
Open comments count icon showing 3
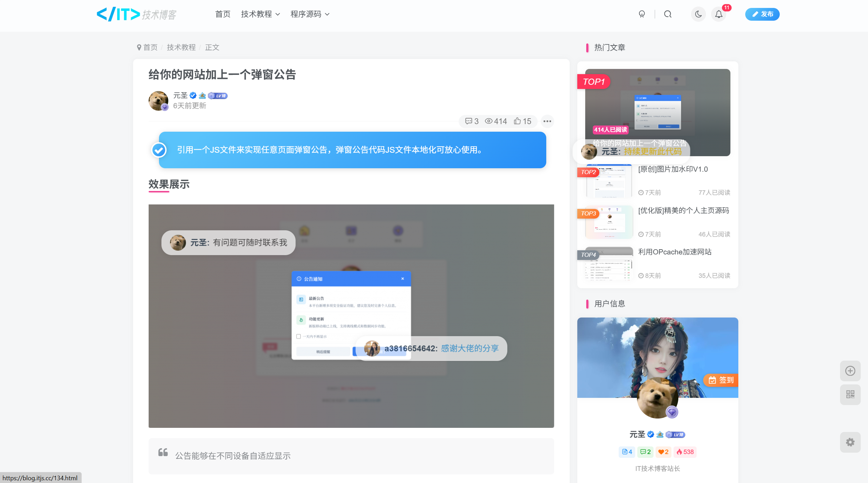coord(472,121)
